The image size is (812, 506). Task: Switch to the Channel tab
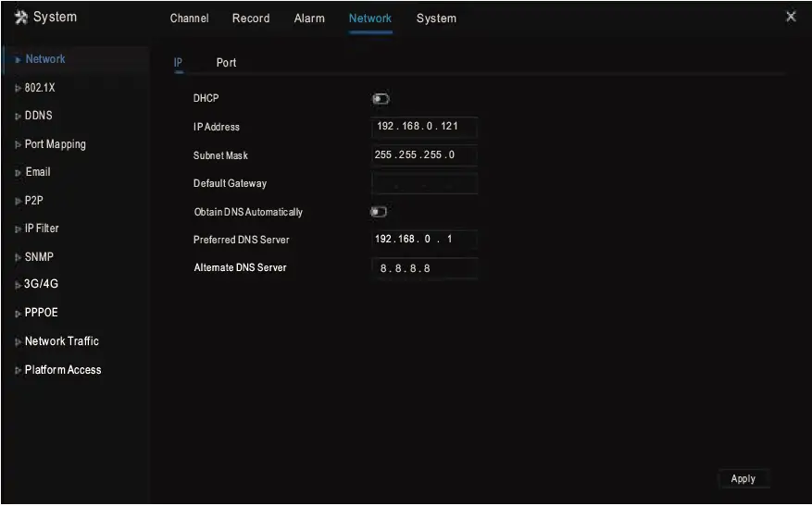point(189,19)
